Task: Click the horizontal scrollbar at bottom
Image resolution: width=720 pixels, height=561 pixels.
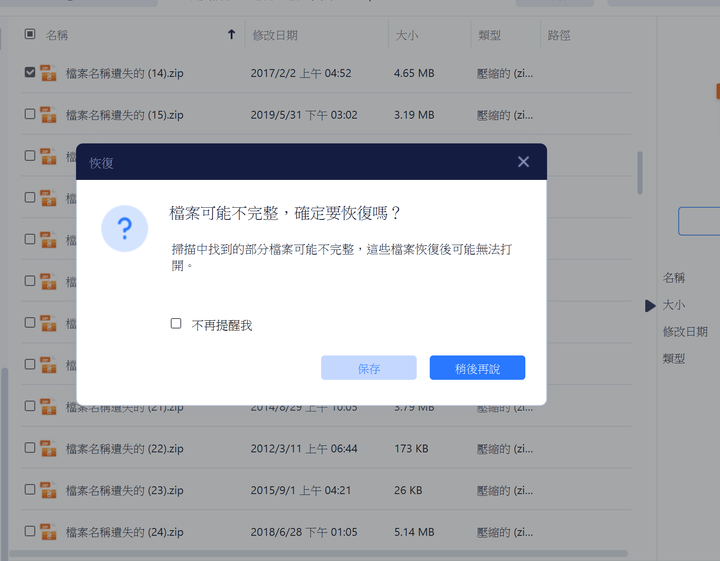Action: (318, 553)
